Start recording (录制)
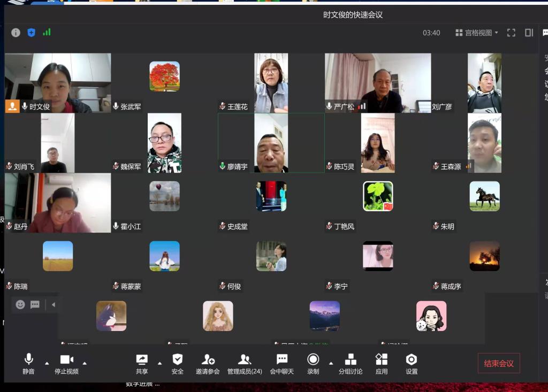 [x=313, y=363]
